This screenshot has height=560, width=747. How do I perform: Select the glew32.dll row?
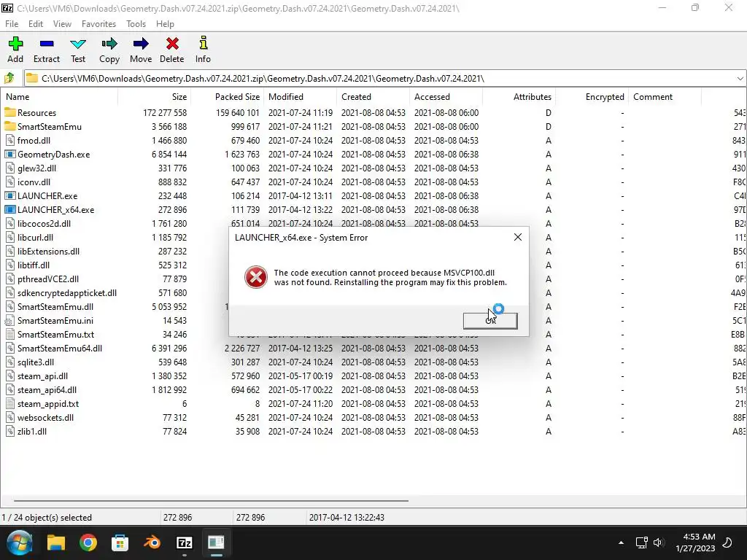click(x=373, y=168)
